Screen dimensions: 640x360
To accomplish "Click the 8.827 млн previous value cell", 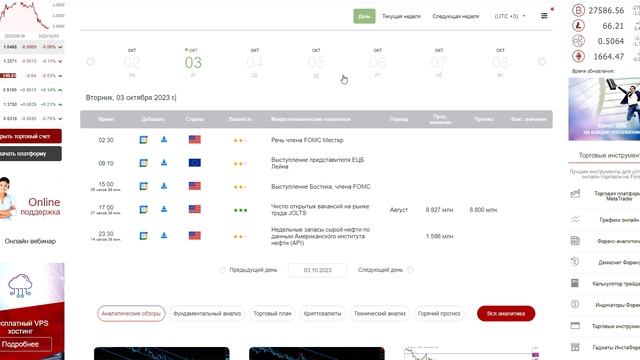I will 439,210.
